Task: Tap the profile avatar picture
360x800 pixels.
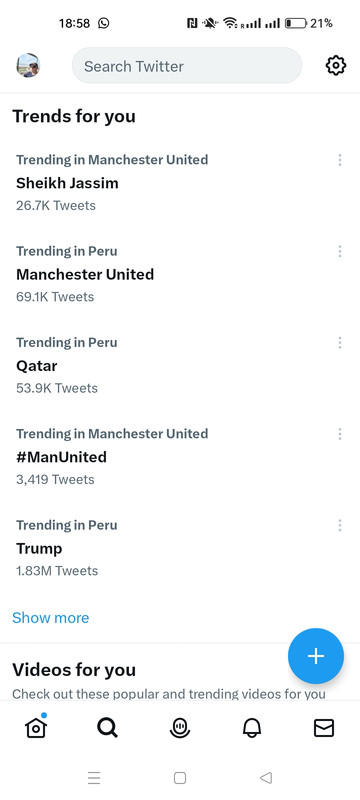Action: click(28, 65)
